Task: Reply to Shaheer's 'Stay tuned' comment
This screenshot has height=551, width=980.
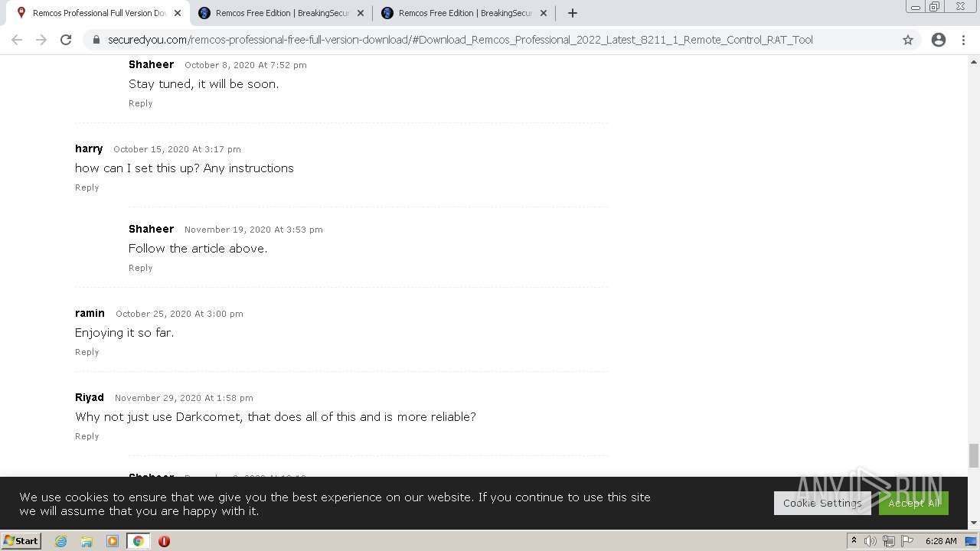Action: [x=140, y=103]
